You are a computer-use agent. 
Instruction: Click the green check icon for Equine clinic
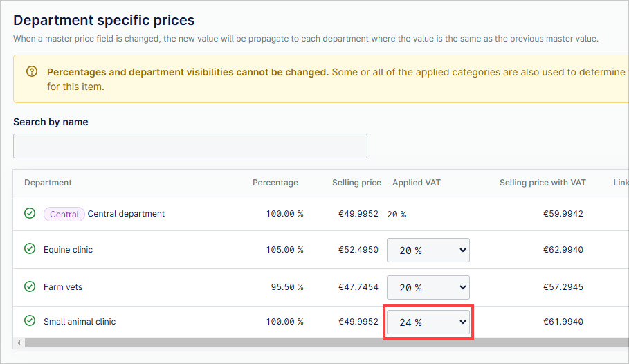pyautogui.click(x=30, y=249)
